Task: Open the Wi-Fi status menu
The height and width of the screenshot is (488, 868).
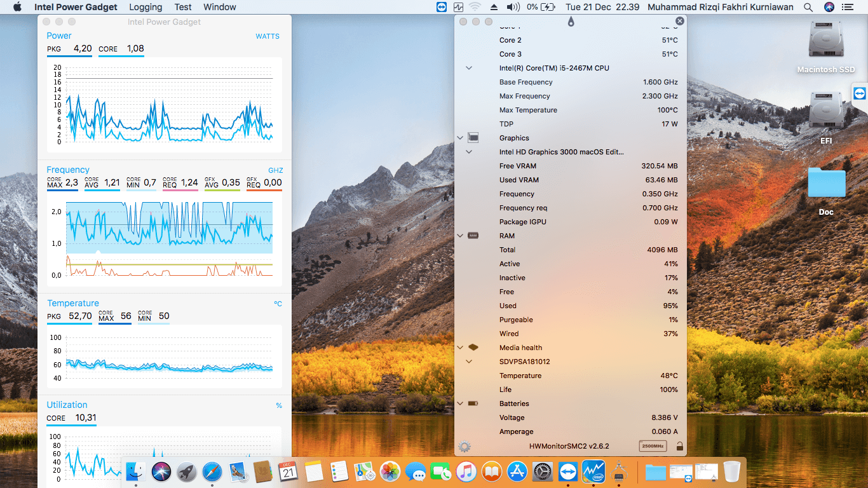Action: point(475,7)
